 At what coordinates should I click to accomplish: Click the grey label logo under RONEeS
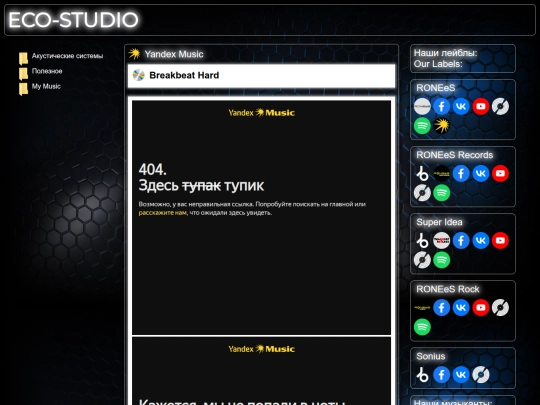click(422, 106)
